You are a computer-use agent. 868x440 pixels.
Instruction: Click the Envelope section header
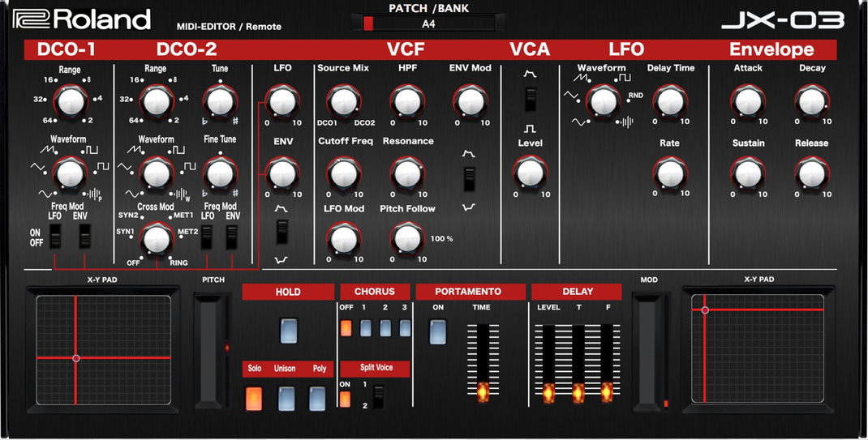(x=771, y=49)
